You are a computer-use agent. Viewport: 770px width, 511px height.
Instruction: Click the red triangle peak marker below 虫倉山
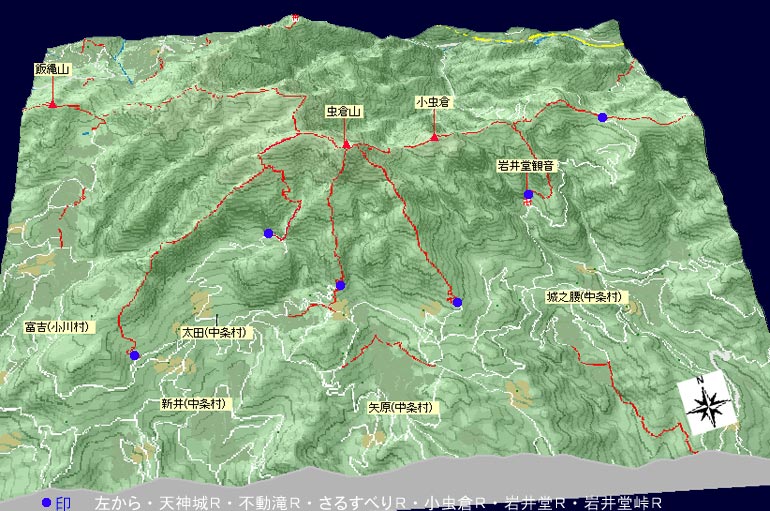tap(346, 145)
